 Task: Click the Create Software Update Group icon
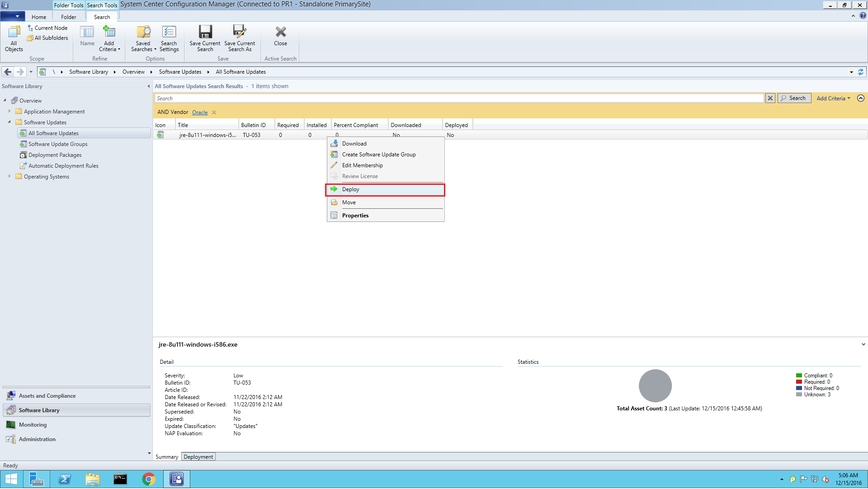coord(335,154)
